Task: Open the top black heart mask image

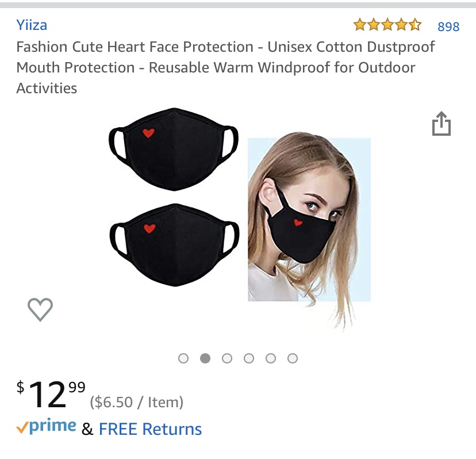Action: 174,150
